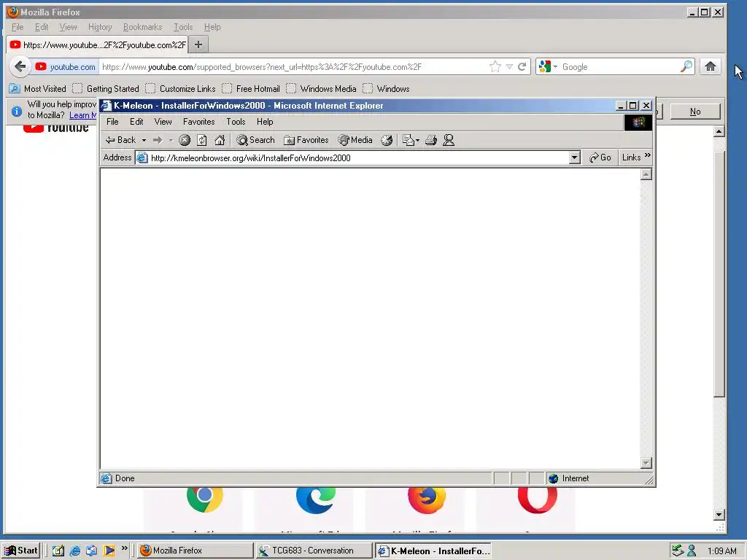Print the page with the IE printer icon

click(x=431, y=140)
